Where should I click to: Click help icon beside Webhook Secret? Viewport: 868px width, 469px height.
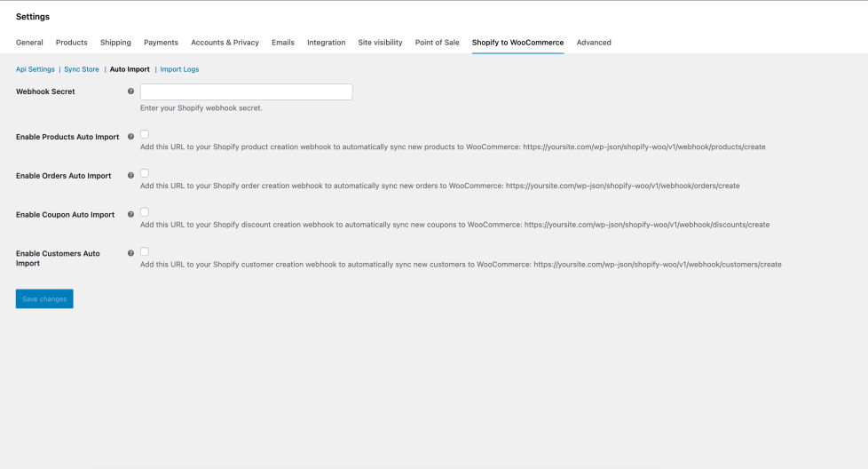(131, 91)
